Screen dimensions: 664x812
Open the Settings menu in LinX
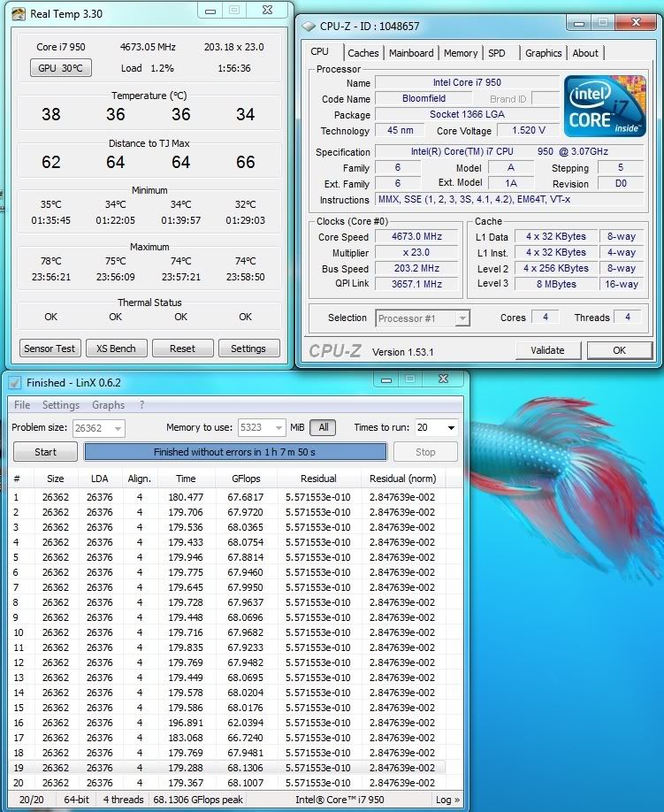pyautogui.click(x=60, y=405)
